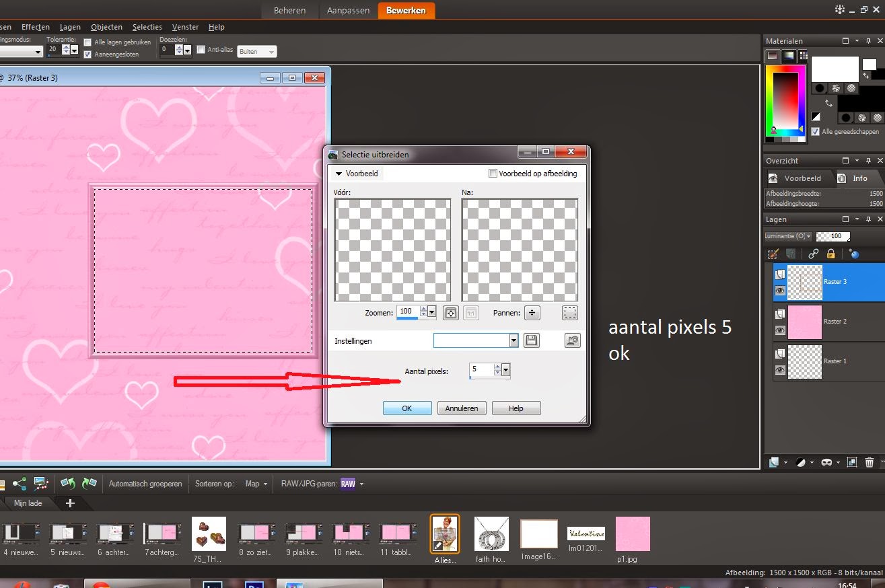
Task: Collapse the Voorbeeld preview section
Action: pyautogui.click(x=339, y=174)
